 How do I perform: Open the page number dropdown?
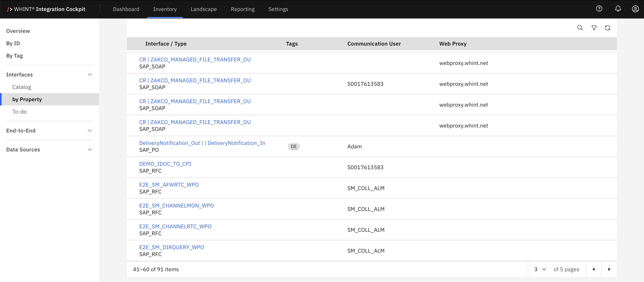tap(540, 269)
